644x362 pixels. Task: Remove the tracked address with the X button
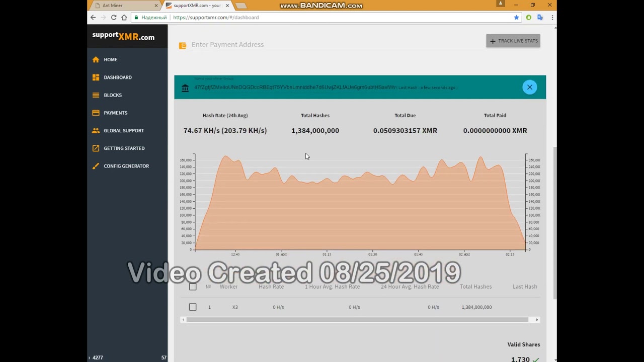pyautogui.click(x=529, y=87)
